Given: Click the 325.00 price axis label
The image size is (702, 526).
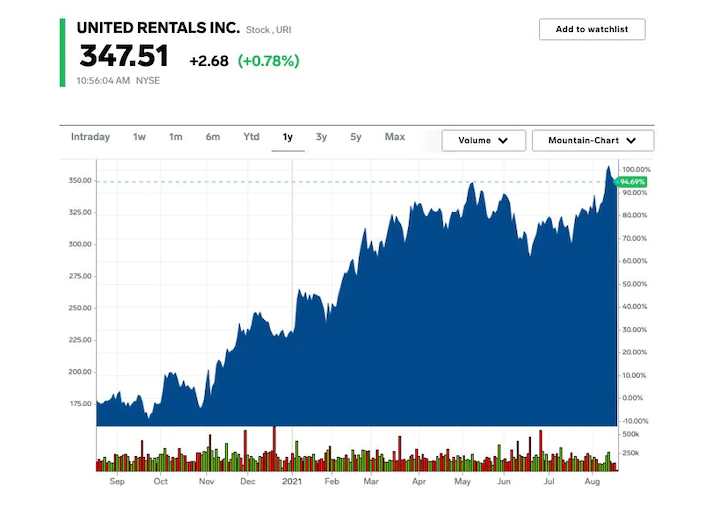Looking at the screenshot, I should pos(80,212).
